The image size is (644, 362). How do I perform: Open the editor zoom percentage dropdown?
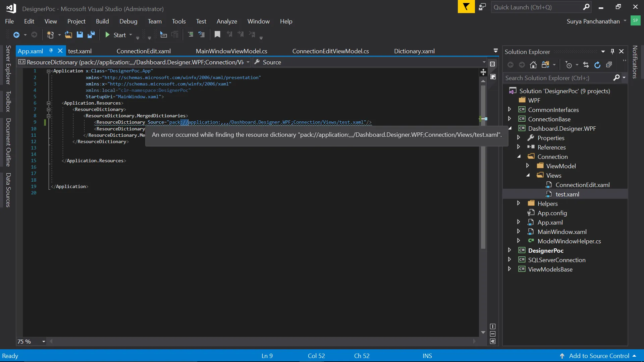[44, 342]
